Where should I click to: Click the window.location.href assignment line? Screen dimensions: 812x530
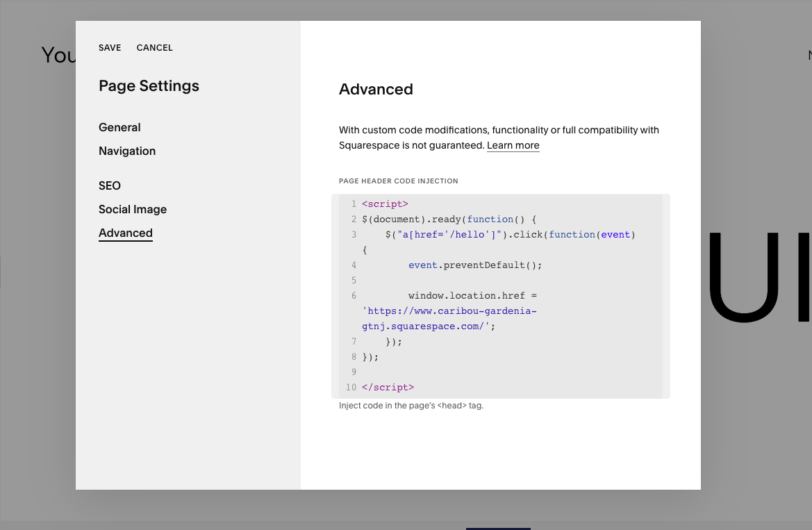coord(472,296)
